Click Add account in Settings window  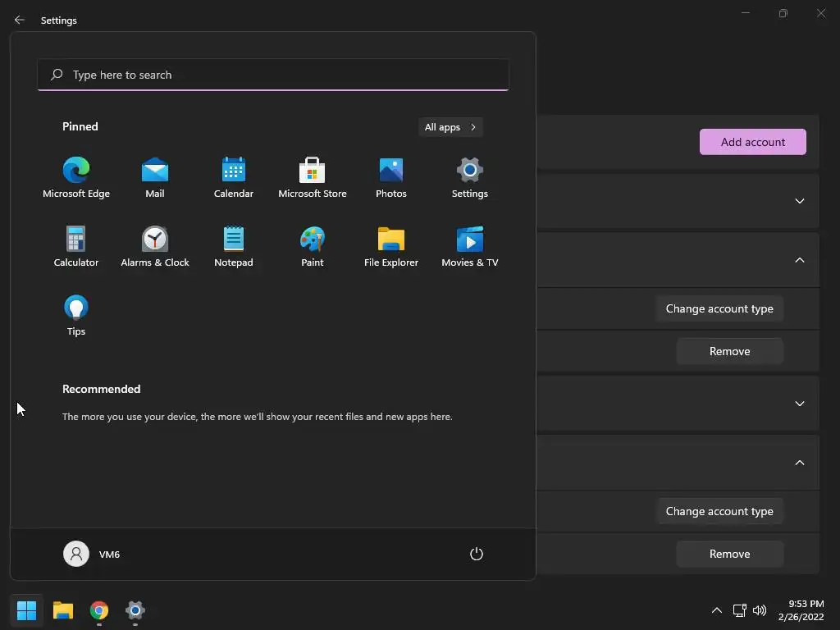tap(753, 142)
